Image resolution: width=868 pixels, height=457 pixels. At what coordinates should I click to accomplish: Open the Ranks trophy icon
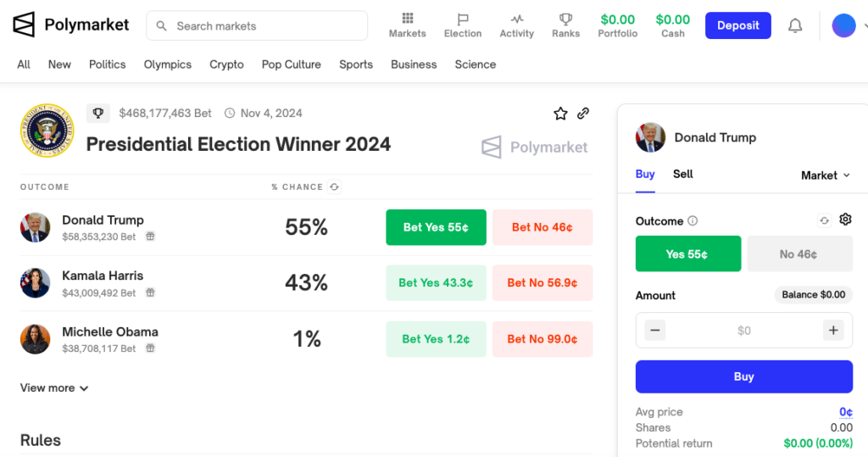click(x=565, y=20)
